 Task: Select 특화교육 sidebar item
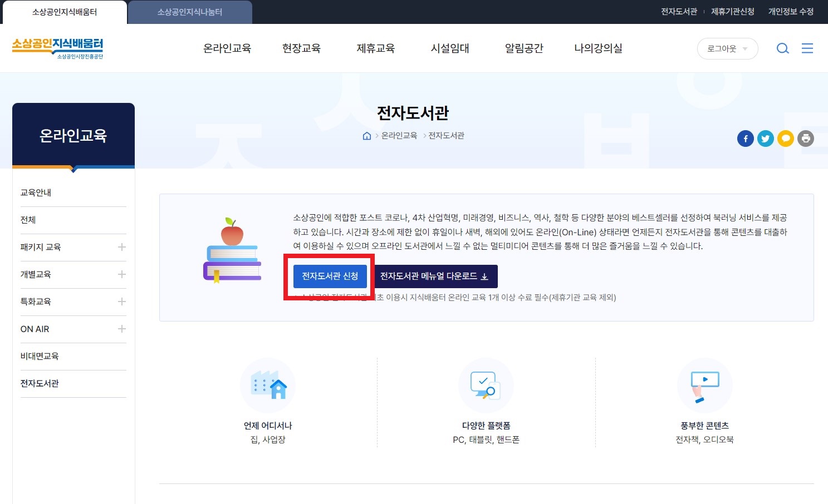click(36, 302)
